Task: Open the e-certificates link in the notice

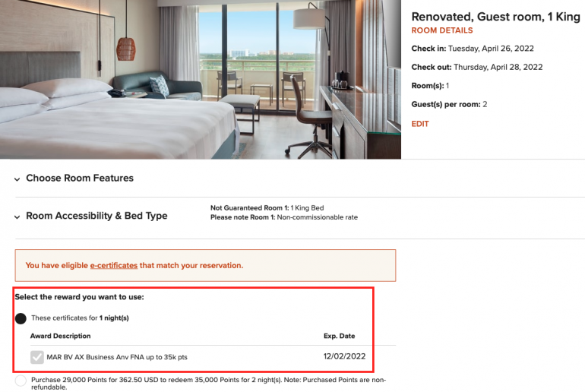Action: (x=113, y=266)
